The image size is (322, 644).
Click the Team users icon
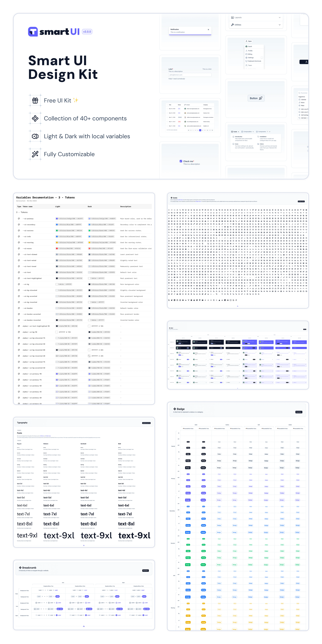(x=246, y=65)
